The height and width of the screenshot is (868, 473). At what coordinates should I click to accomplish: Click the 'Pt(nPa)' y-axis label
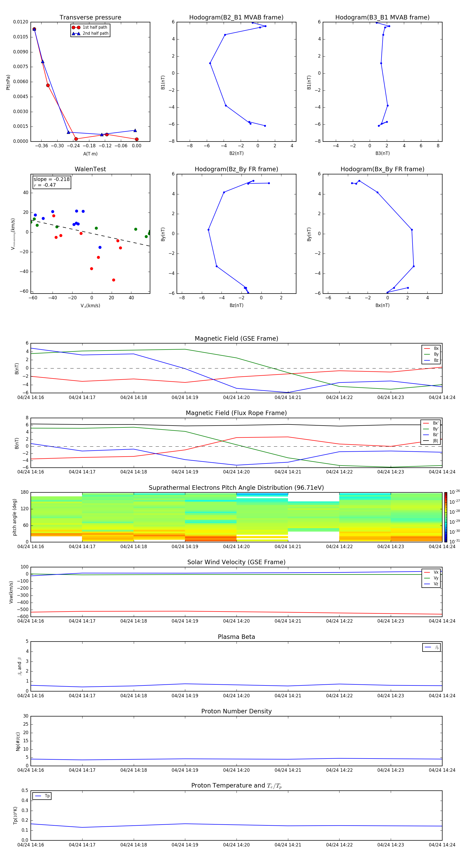click(8, 82)
